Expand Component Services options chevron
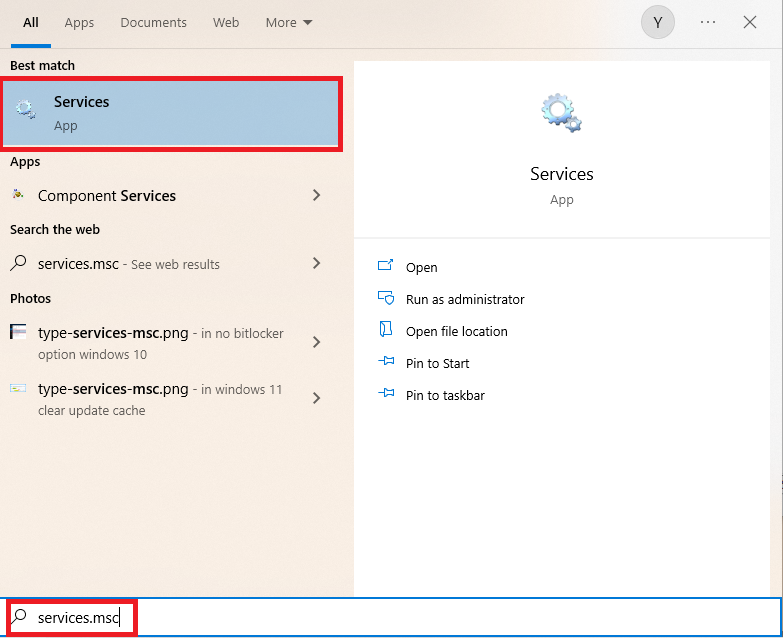This screenshot has height=638, width=783. point(316,195)
